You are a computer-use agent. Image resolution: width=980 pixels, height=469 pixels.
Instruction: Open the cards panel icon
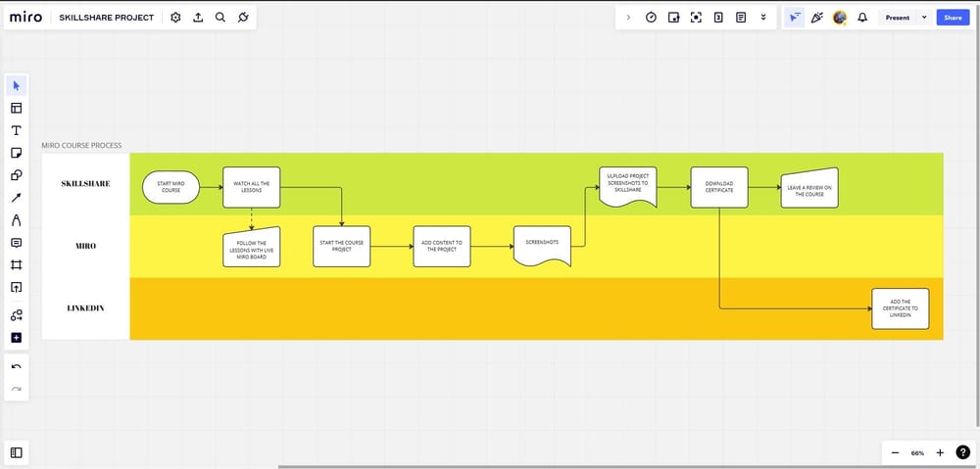tap(718, 18)
